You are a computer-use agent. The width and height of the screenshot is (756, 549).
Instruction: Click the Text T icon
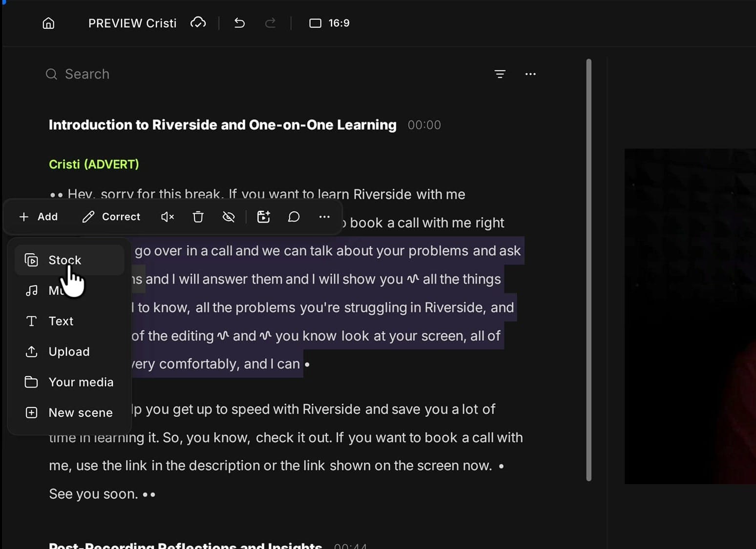click(31, 321)
